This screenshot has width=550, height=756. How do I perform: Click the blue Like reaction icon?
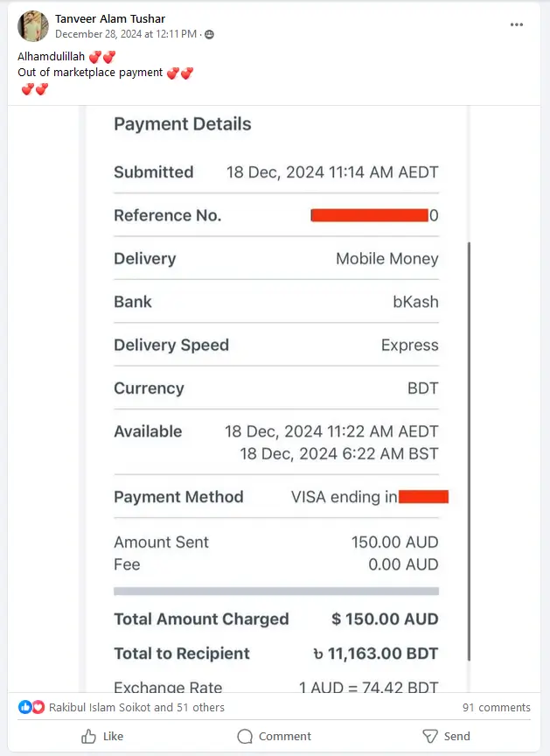25,707
